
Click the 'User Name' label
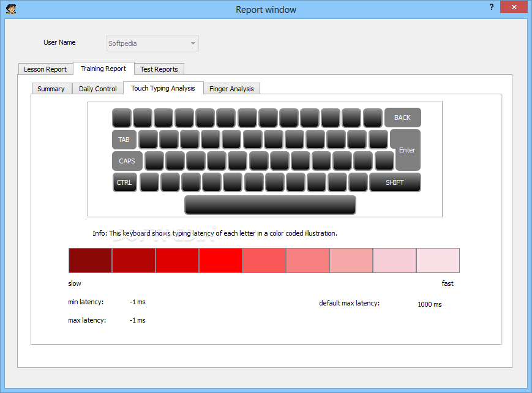[59, 42]
